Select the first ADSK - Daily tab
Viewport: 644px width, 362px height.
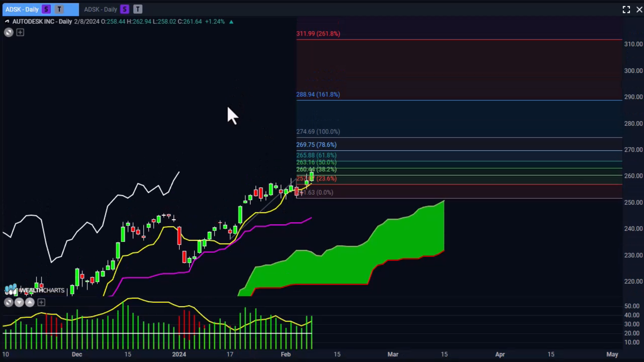coord(41,9)
